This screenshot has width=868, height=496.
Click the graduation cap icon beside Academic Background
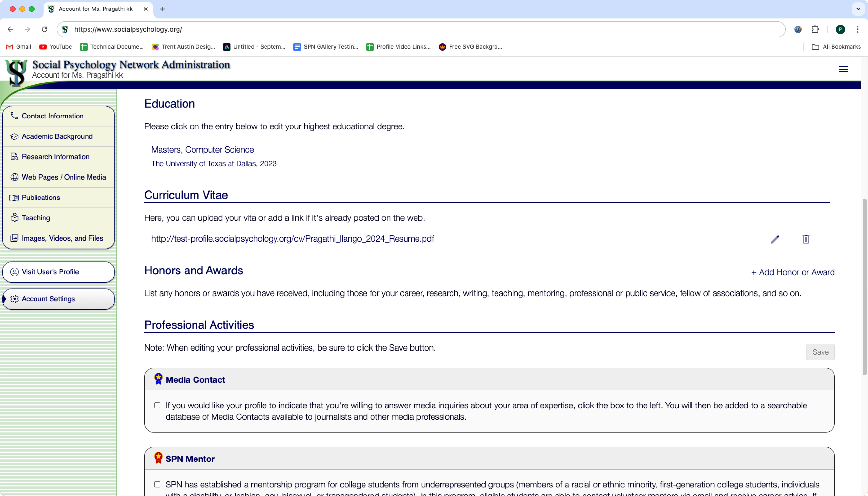pos(14,136)
